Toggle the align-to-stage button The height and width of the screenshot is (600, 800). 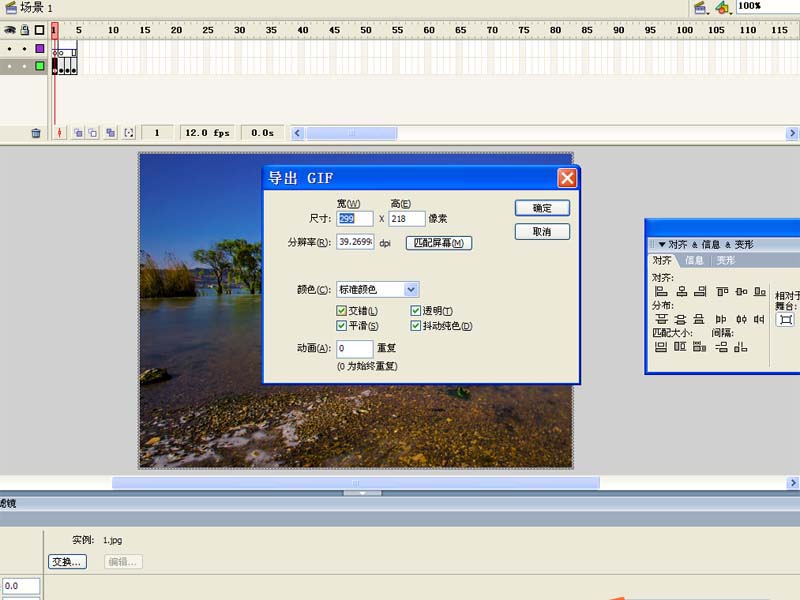click(786, 319)
